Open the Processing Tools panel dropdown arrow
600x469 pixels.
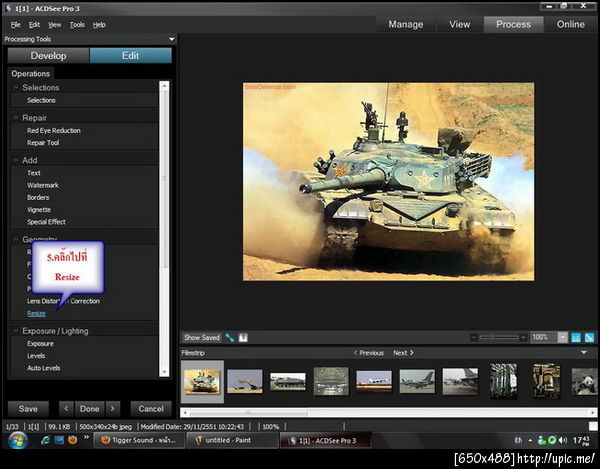(171, 39)
